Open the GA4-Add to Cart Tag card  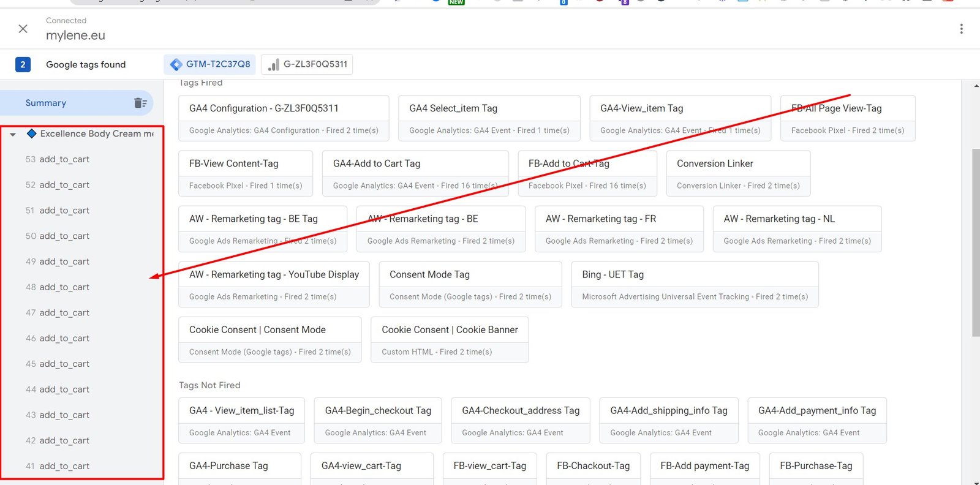click(x=416, y=173)
